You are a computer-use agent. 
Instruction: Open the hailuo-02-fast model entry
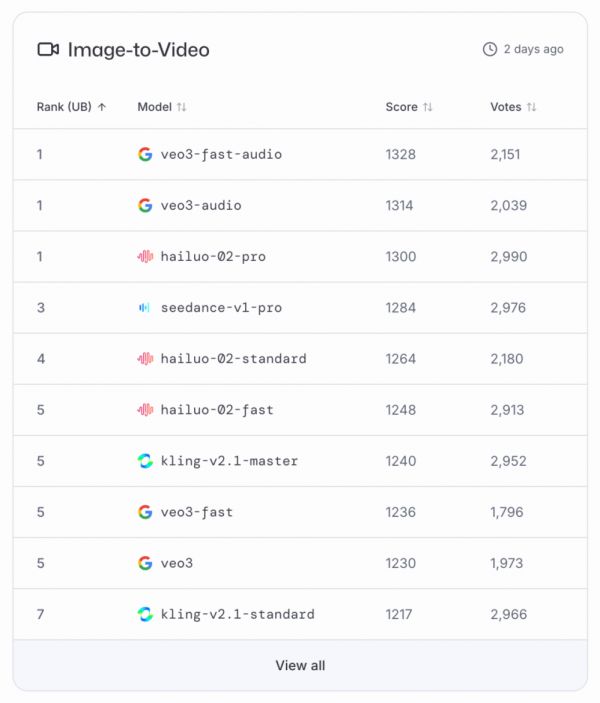tap(217, 410)
